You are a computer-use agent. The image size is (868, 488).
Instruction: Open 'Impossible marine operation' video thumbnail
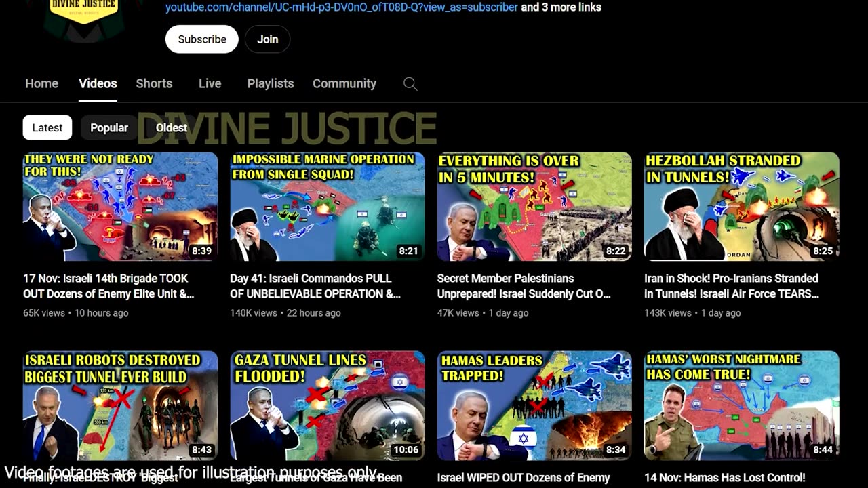coord(328,207)
